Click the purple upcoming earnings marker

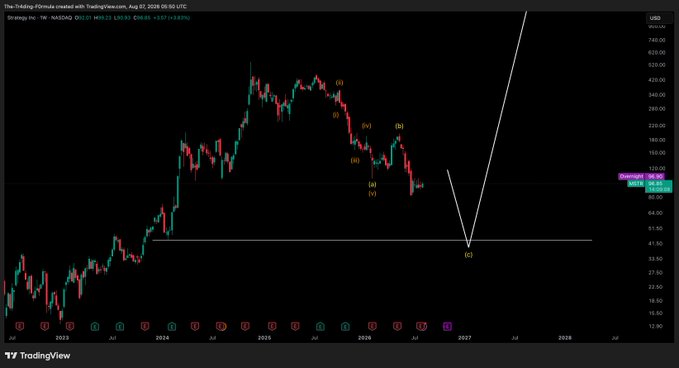pos(447,326)
